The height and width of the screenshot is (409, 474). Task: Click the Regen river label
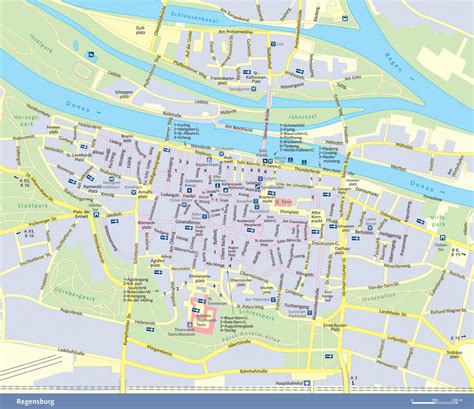[x=394, y=62]
